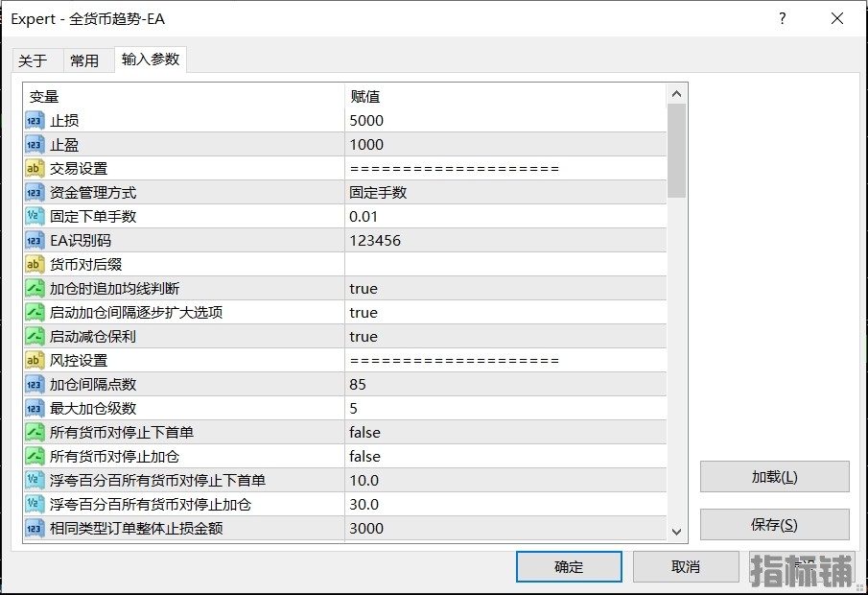Image resolution: width=868 pixels, height=595 pixels.
Task: Click the empty 货币对后缀 value cell
Action: point(505,264)
